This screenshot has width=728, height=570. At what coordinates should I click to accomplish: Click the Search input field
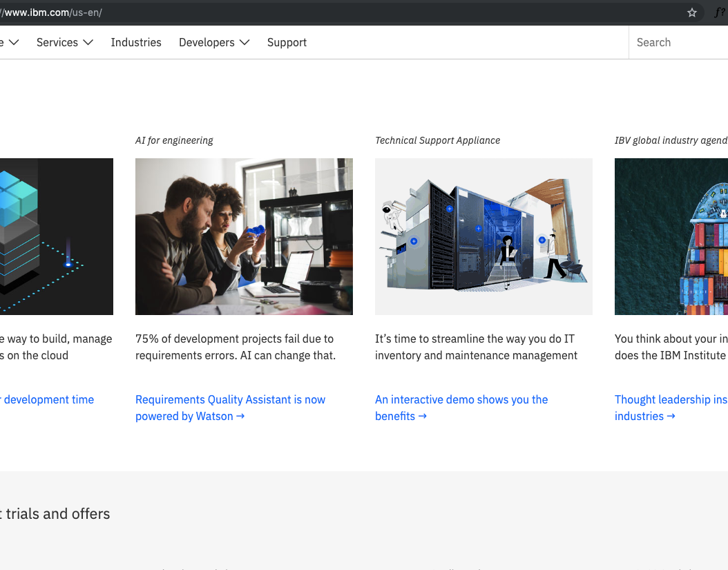coord(678,42)
